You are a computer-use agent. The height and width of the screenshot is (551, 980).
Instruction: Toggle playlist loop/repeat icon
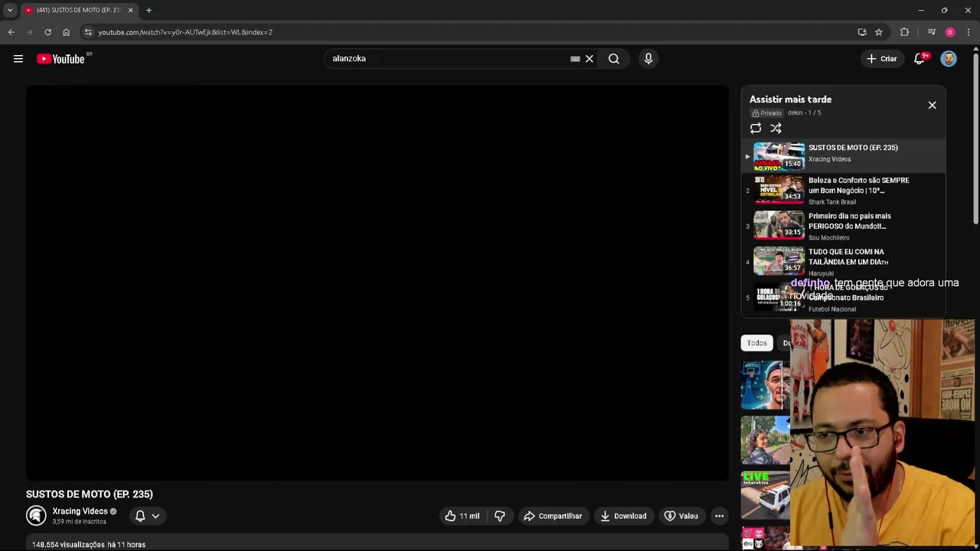(756, 129)
